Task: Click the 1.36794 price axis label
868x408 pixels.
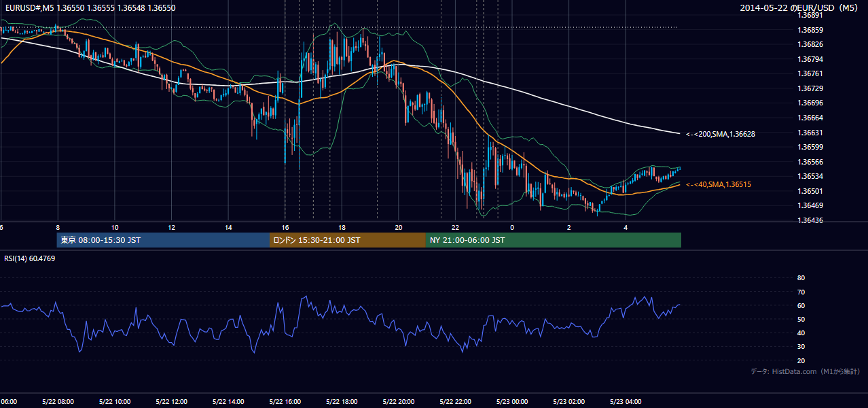Action: click(x=810, y=59)
